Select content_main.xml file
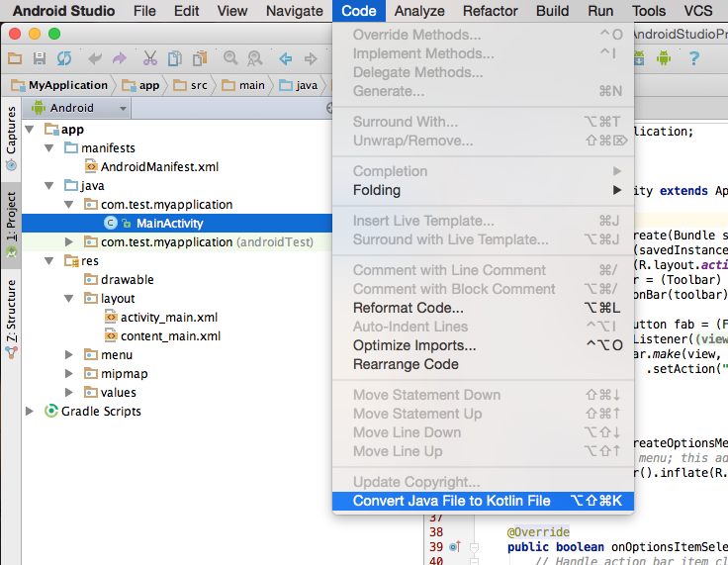The width and height of the screenshot is (728, 565). [x=162, y=336]
